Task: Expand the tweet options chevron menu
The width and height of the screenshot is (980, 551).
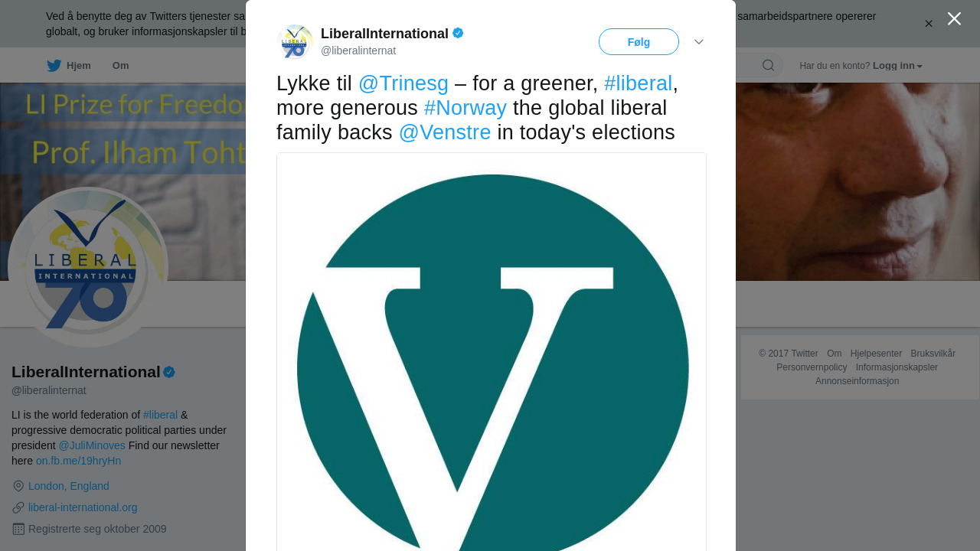Action: click(699, 42)
